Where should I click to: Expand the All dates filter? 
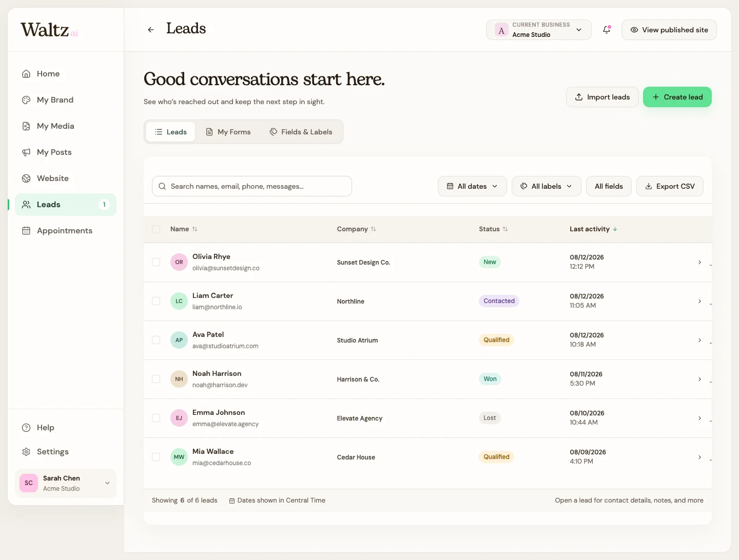coord(472,186)
